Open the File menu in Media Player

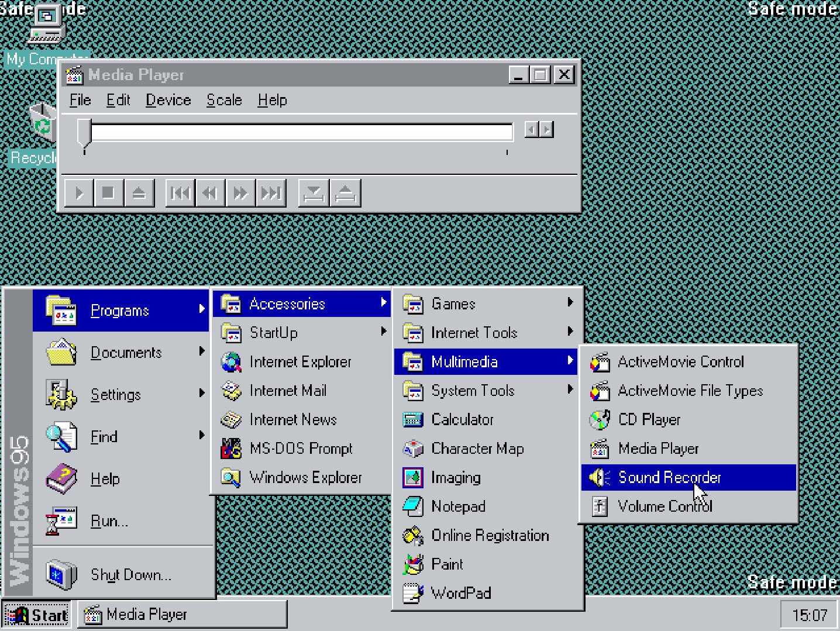pyautogui.click(x=80, y=100)
